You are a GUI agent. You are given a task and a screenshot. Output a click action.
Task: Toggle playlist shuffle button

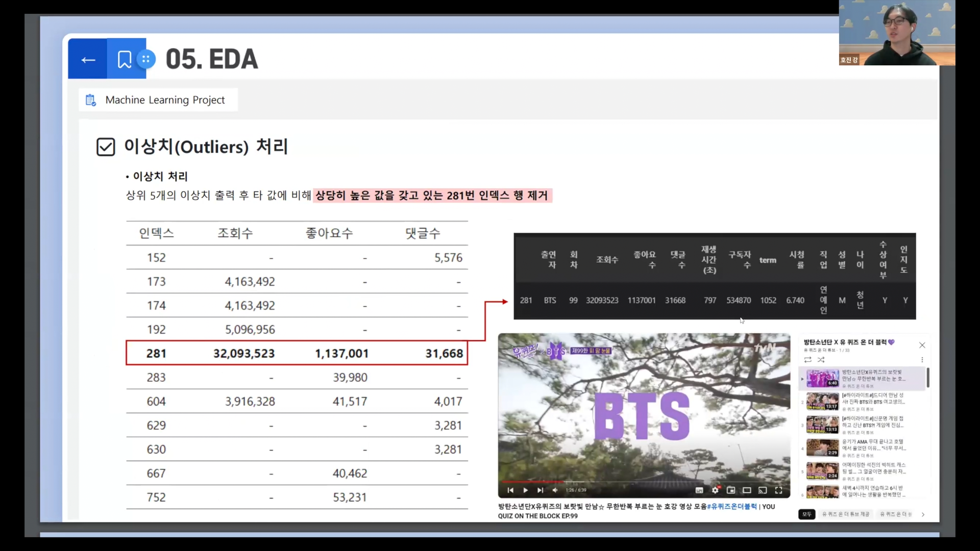coord(821,360)
